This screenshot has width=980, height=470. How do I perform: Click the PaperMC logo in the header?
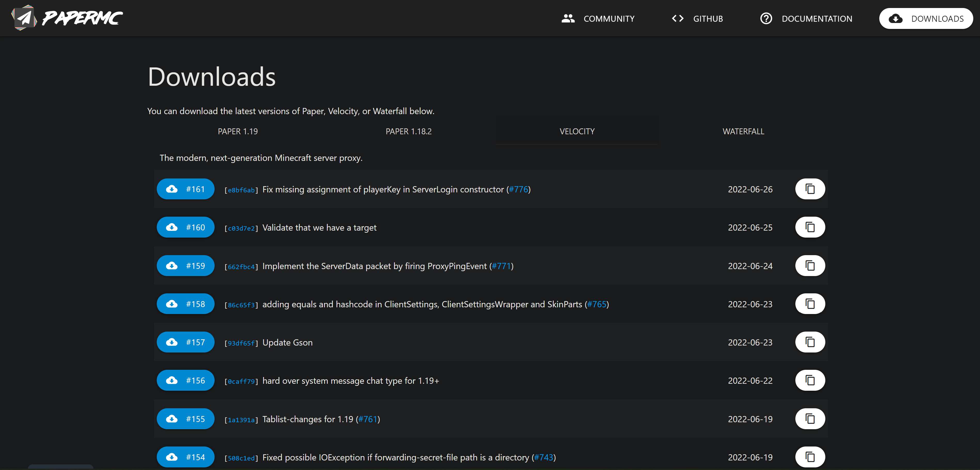[67, 18]
